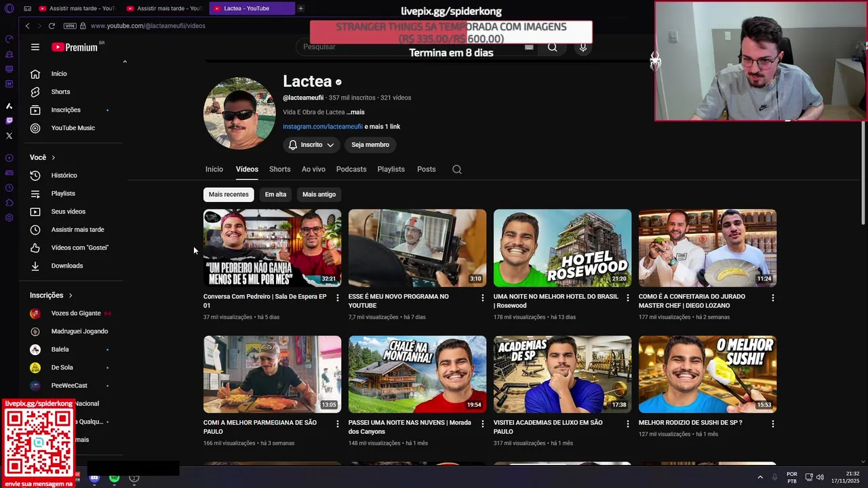Open COMO É A CONFEITARIA DO JURADO title
This screenshot has width=868, height=488.
tap(692, 301)
